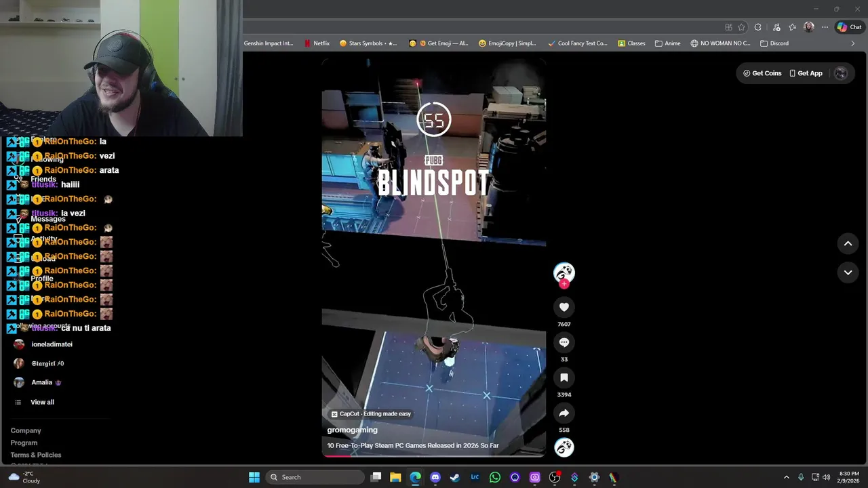Open WhatsApp from the taskbar
Image resolution: width=868 pixels, height=488 pixels.
(495, 477)
